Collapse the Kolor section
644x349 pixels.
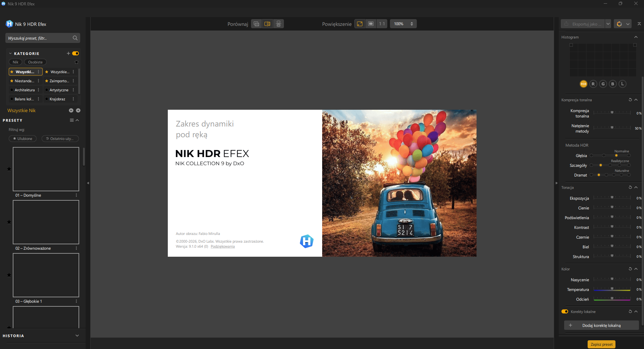pyautogui.click(x=636, y=269)
